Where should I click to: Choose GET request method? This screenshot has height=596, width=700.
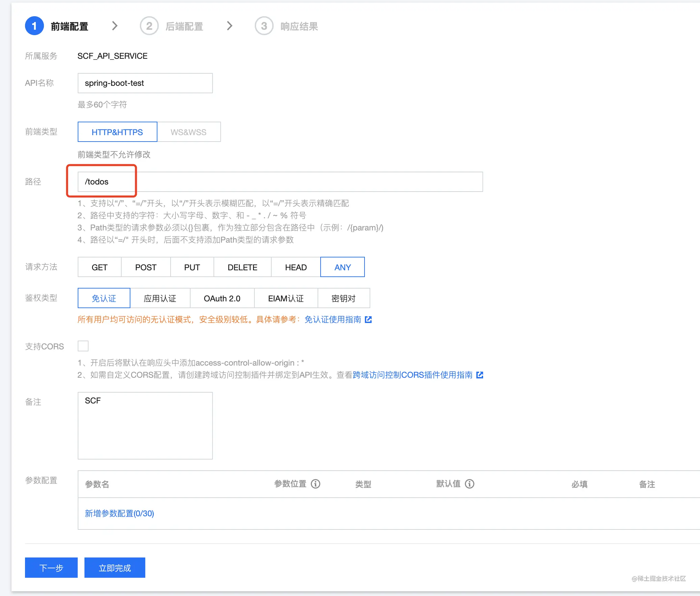[100, 267]
